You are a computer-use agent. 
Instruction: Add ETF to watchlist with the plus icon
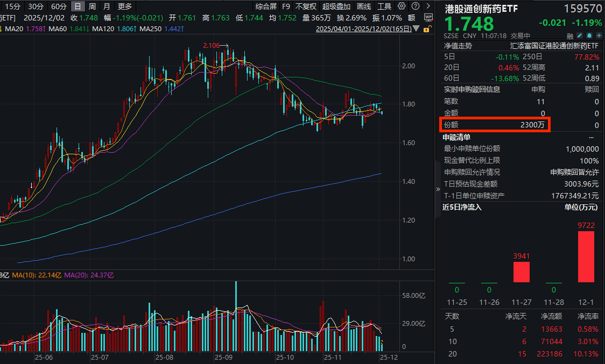599,35
